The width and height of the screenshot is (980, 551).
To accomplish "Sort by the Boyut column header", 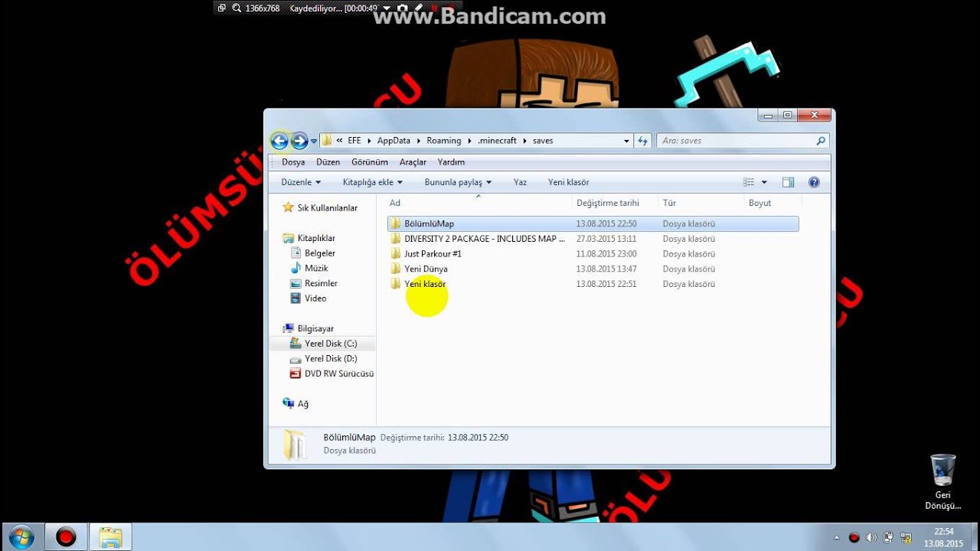I will pos(759,203).
